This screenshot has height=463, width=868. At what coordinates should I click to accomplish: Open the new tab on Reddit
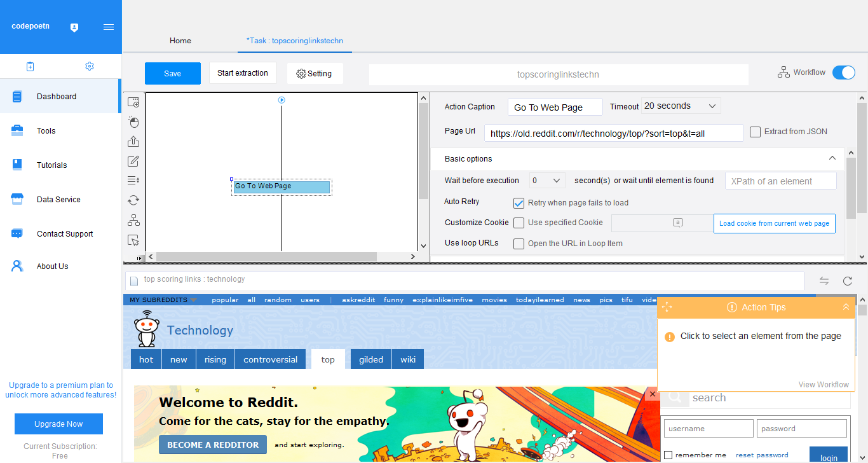tap(179, 359)
